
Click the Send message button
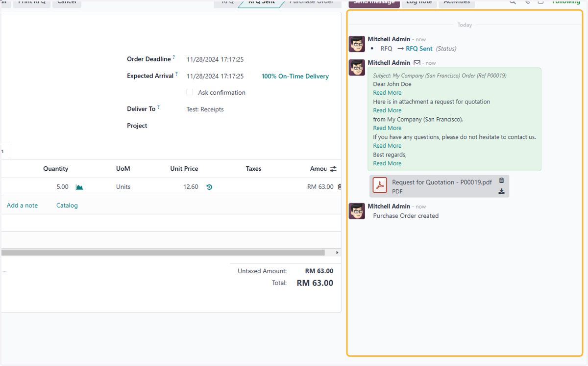(374, 2)
